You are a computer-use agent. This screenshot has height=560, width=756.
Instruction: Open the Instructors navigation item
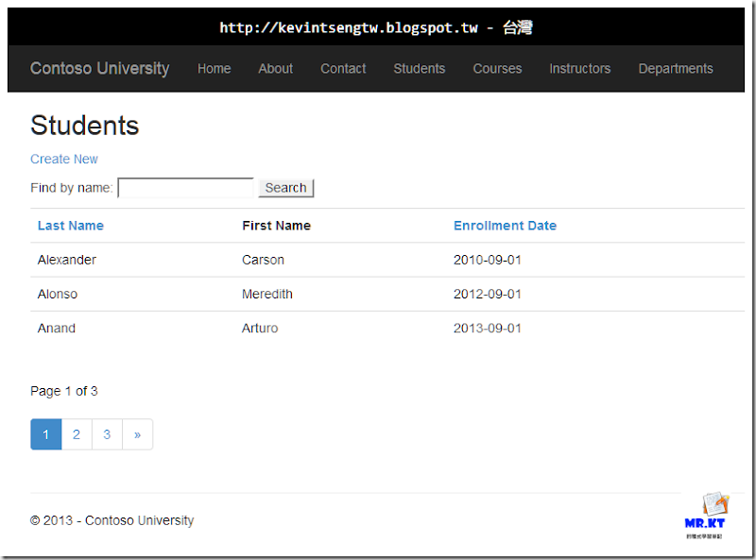[x=579, y=68]
